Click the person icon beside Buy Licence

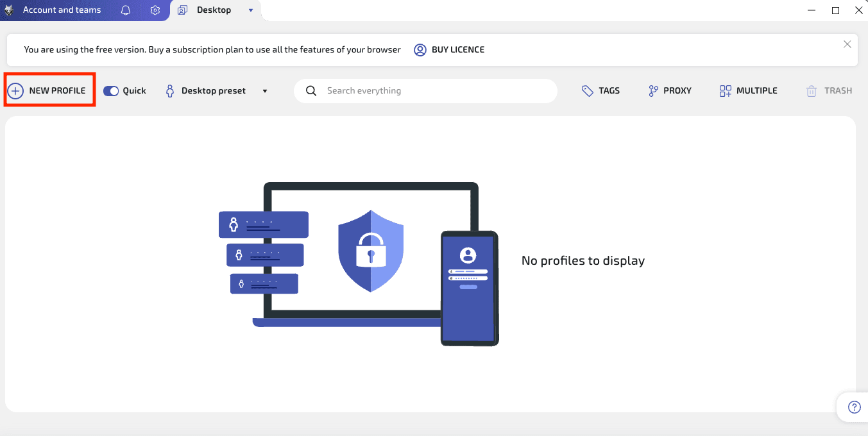(x=420, y=49)
